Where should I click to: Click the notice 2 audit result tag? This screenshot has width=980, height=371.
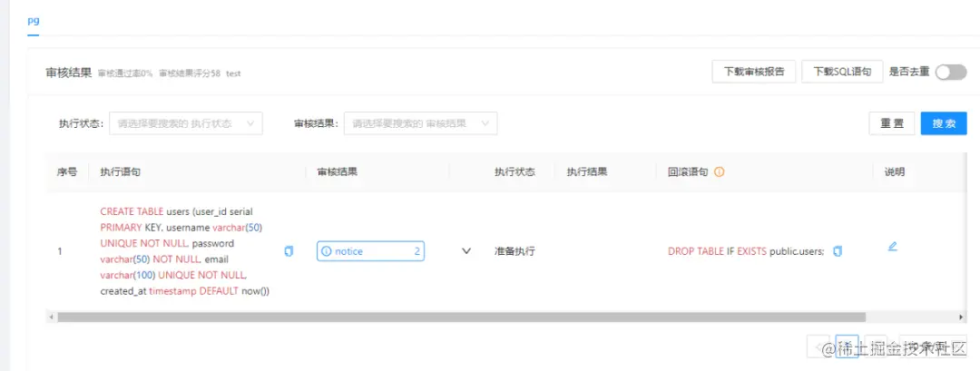(370, 251)
